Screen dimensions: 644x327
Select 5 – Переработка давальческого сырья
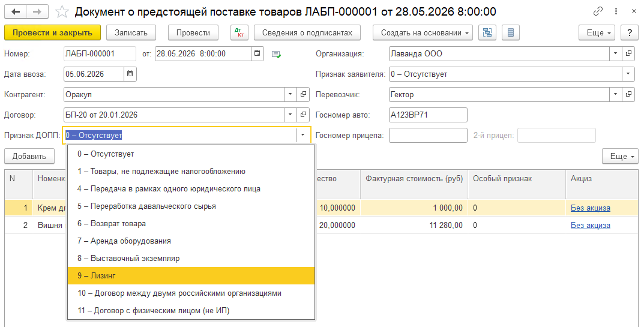(x=191, y=206)
